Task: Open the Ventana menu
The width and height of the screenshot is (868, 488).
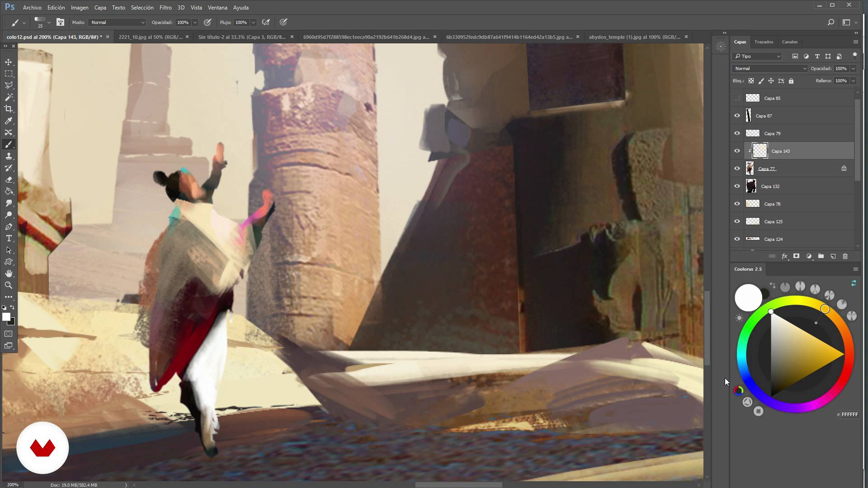Action: (x=217, y=7)
